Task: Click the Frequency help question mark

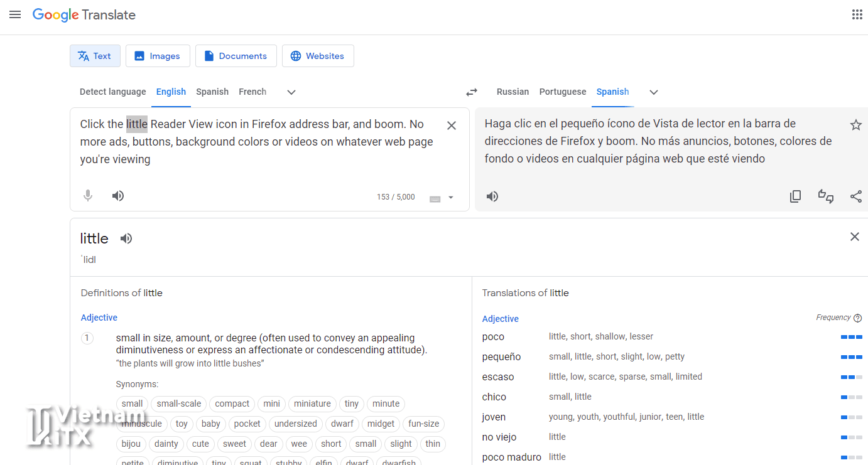Action: coord(857,318)
